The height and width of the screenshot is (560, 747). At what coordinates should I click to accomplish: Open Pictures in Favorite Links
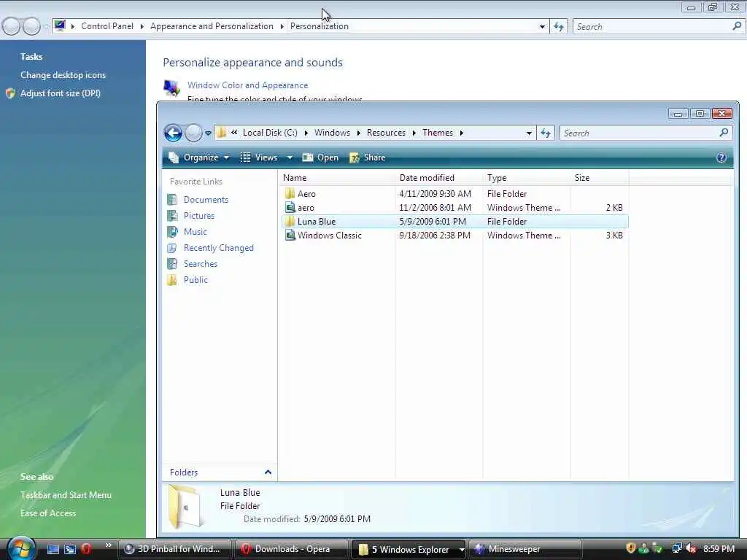tap(199, 216)
